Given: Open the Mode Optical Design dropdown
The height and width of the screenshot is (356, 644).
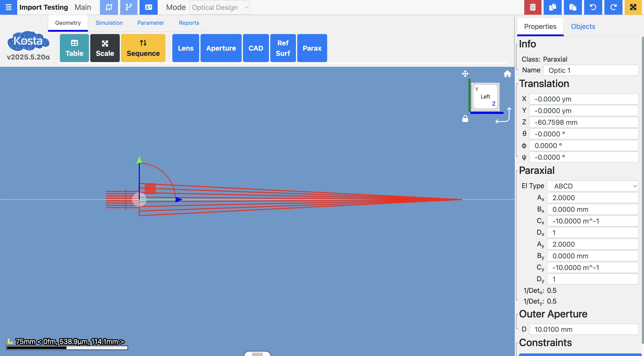Looking at the screenshot, I should coord(220,8).
